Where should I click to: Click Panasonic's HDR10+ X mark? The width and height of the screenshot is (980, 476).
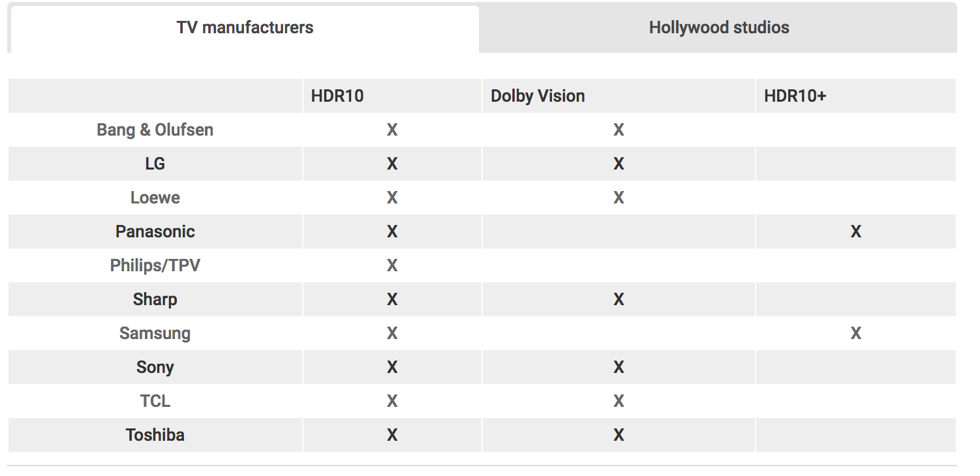tap(855, 231)
